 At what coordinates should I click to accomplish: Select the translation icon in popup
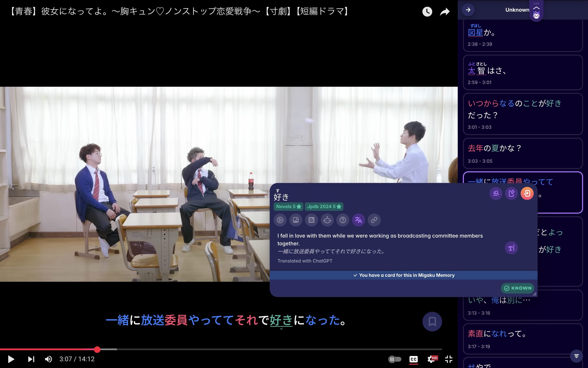click(358, 220)
